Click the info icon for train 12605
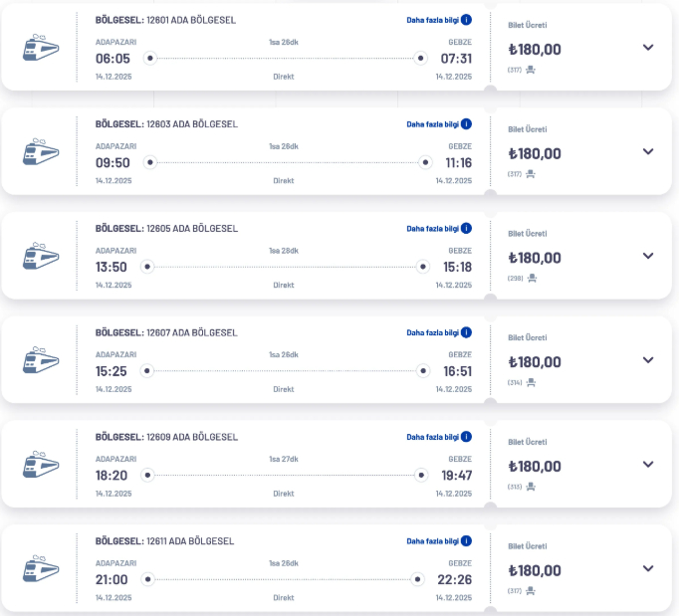The height and width of the screenshot is (616, 679). pos(466,228)
